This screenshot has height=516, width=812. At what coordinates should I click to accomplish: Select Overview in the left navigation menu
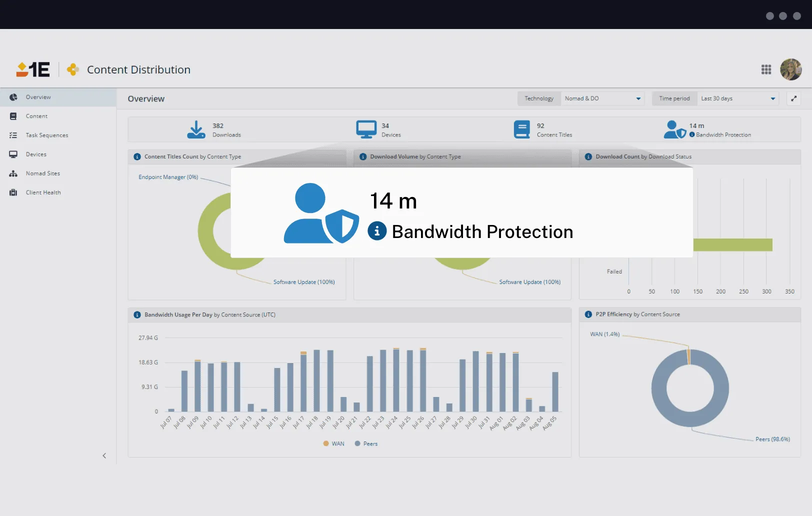[x=38, y=97]
